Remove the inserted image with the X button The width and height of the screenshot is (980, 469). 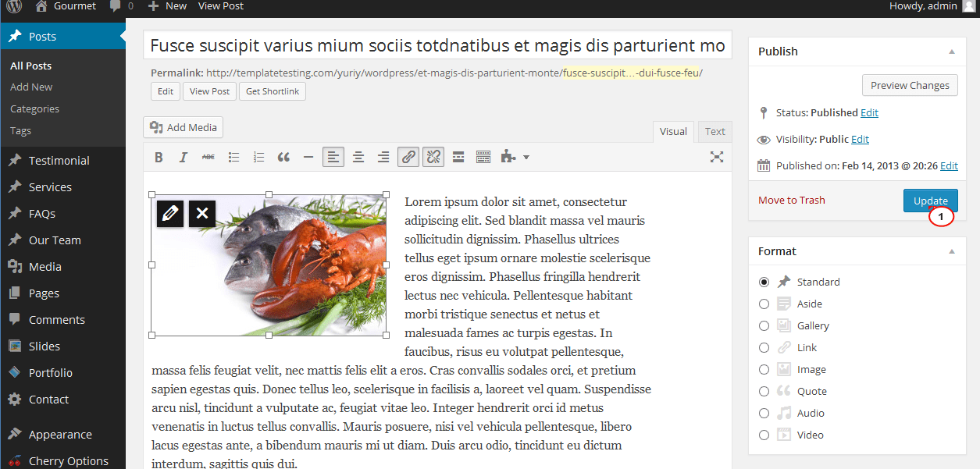tap(201, 213)
